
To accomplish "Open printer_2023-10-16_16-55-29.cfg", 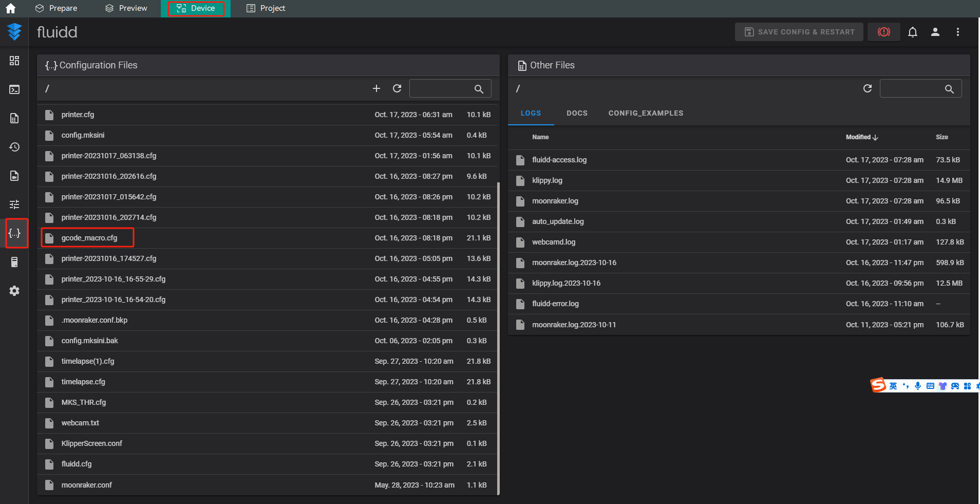I will click(x=267, y=279).
